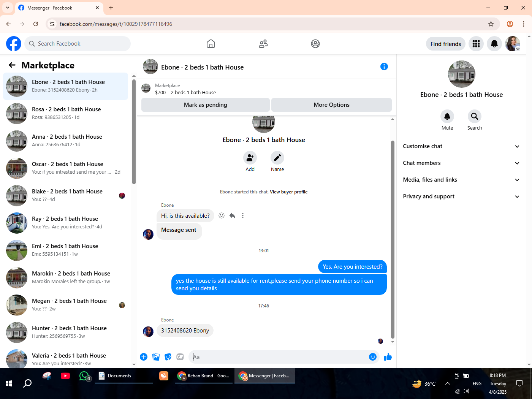The height and width of the screenshot is (399, 532).
Task: Click the browser address bar URL
Action: click(x=116, y=24)
